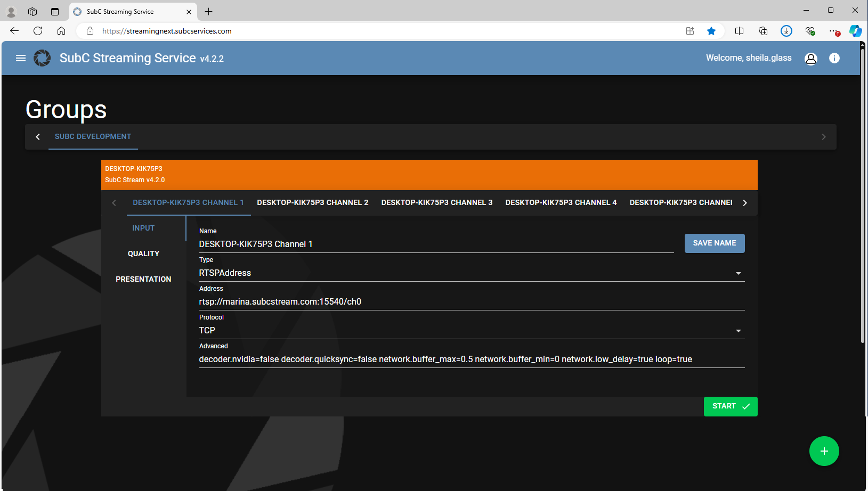The image size is (868, 491).
Task: Open the browser home page
Action: pos(61,31)
